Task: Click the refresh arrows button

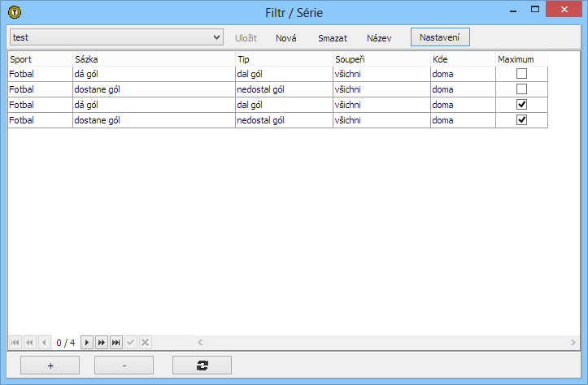Action: pos(202,366)
